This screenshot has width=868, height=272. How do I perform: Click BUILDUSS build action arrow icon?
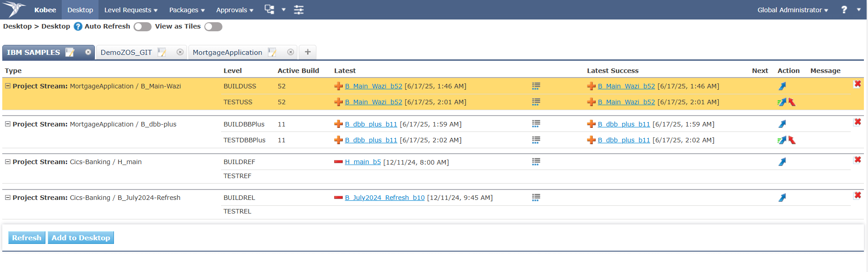pos(782,86)
